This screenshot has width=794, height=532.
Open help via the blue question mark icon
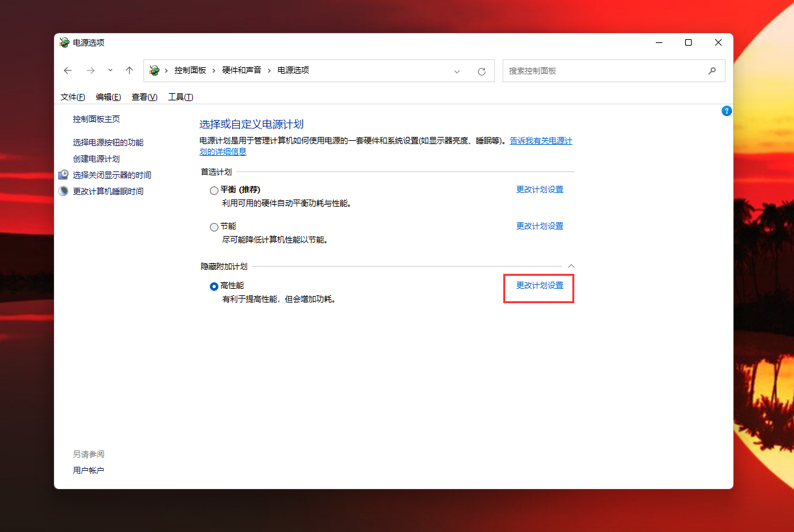pos(726,111)
